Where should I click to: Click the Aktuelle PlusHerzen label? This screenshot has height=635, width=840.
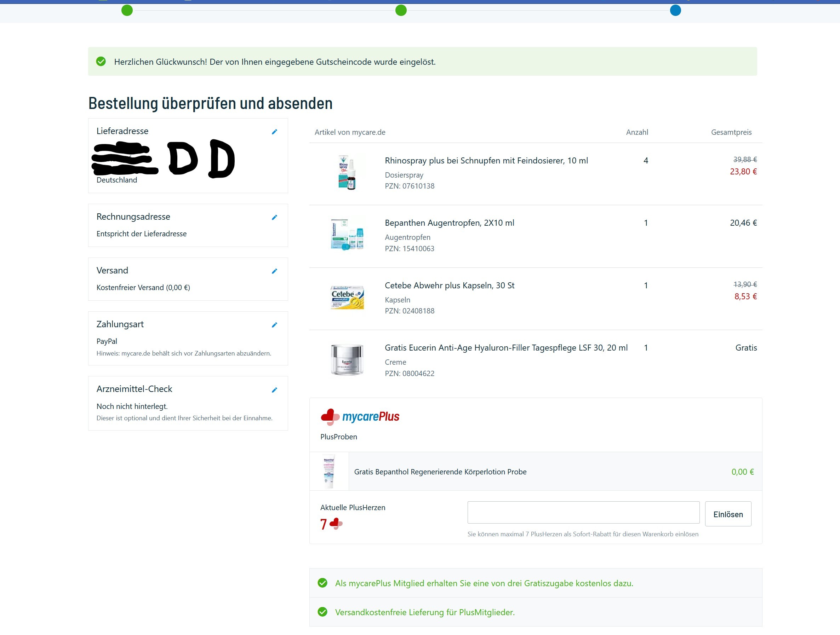[353, 507]
